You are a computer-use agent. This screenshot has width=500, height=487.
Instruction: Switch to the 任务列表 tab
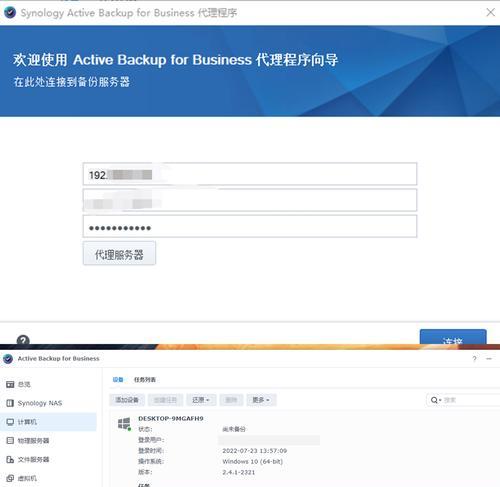click(145, 380)
